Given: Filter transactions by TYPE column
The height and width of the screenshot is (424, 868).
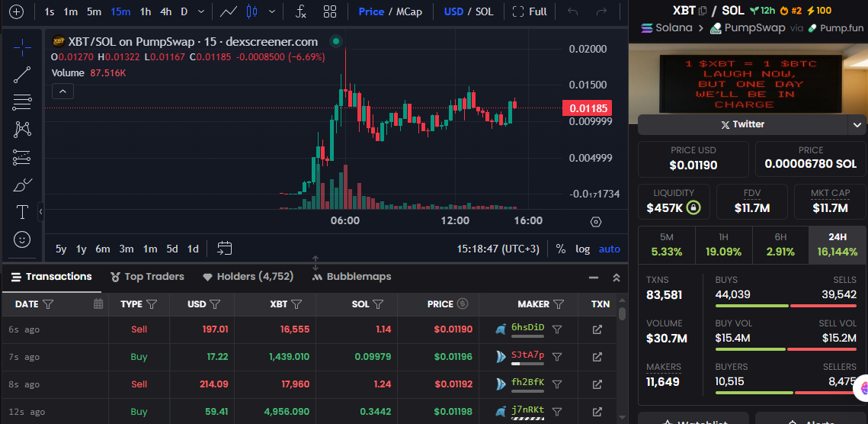Looking at the screenshot, I should pos(152,304).
